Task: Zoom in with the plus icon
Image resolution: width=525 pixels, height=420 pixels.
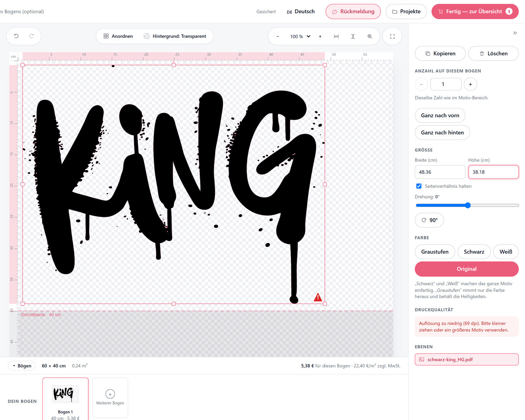Action: click(320, 36)
